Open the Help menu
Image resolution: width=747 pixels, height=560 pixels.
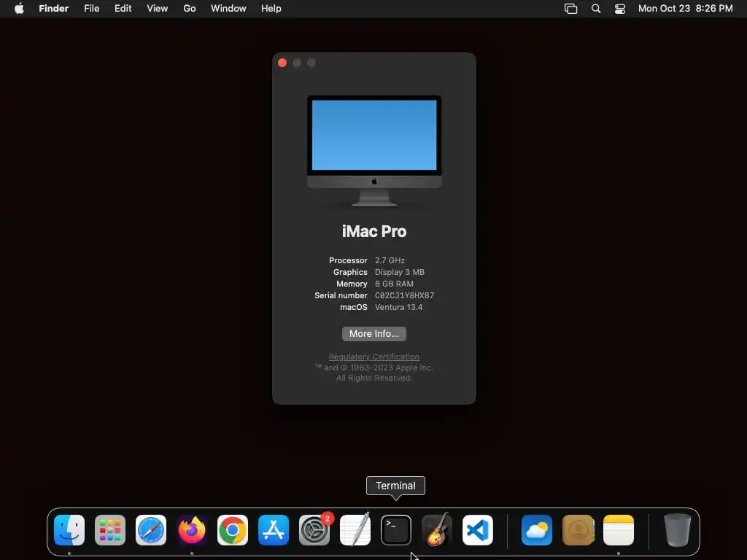click(x=271, y=9)
